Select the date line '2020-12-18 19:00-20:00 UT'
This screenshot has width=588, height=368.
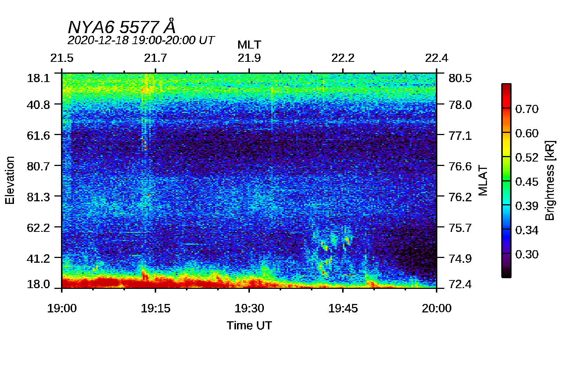(x=141, y=40)
